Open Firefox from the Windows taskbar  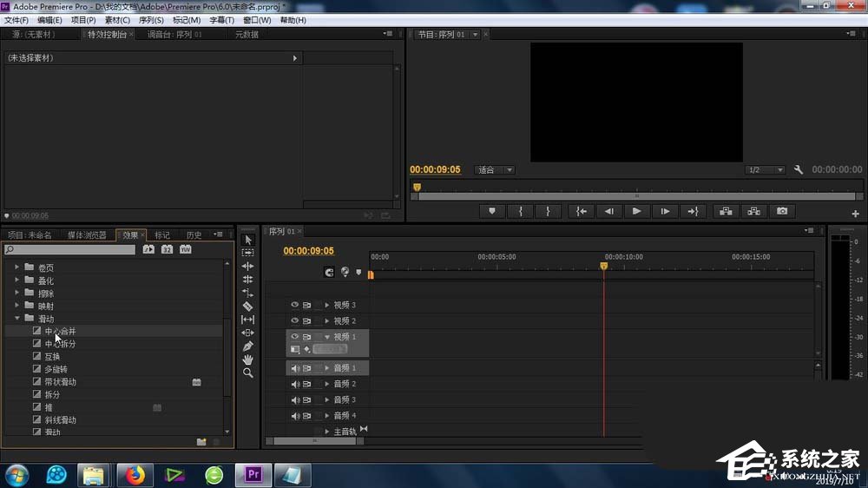[135, 475]
